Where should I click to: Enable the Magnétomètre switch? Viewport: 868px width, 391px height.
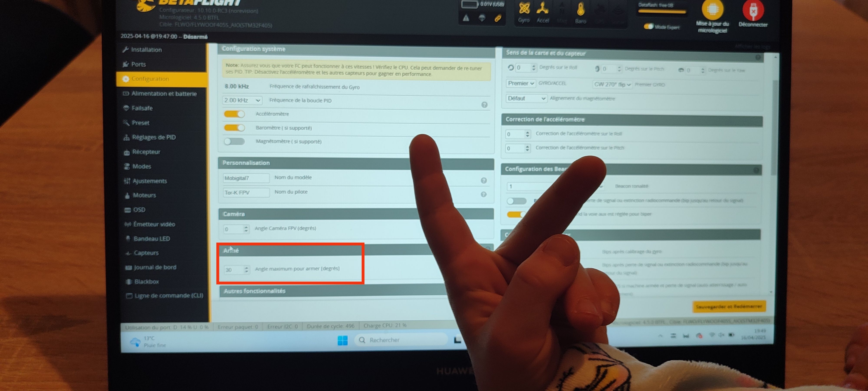tap(235, 141)
